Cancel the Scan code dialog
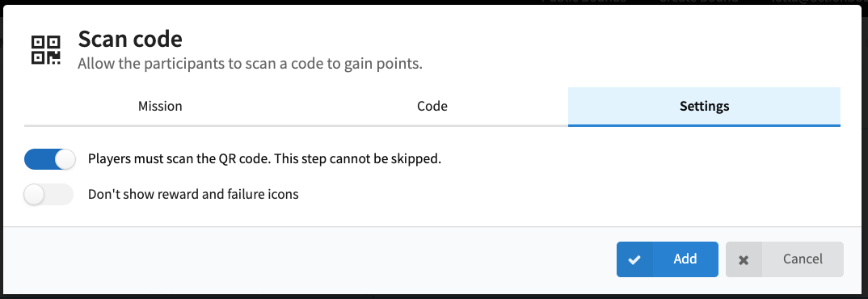Viewport: 868px width, 299px height. tap(785, 259)
